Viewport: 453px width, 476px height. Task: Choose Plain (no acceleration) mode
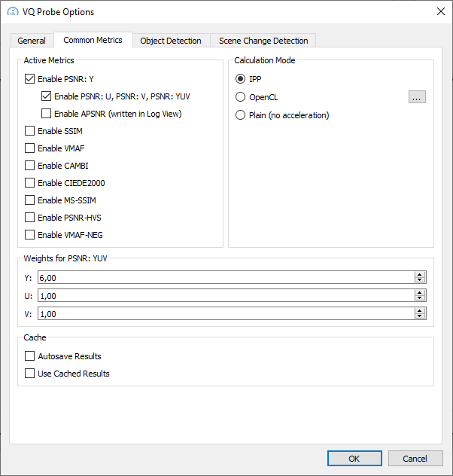pos(240,115)
